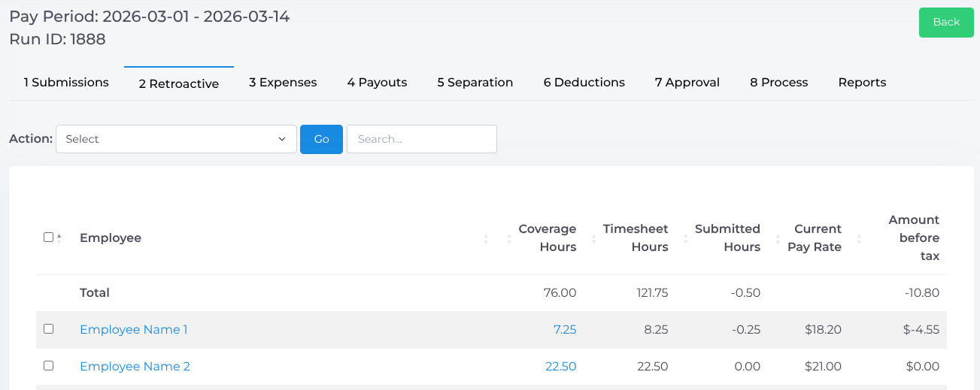Check the box for Employee Name 2

click(49, 366)
